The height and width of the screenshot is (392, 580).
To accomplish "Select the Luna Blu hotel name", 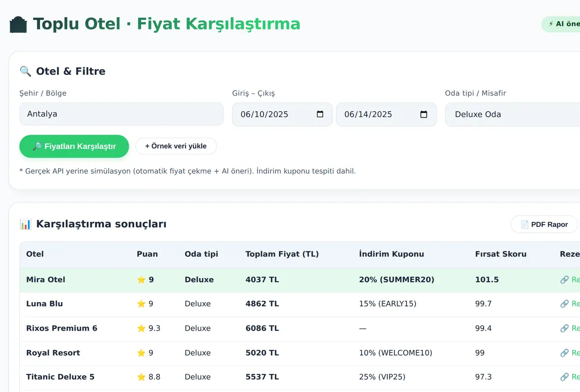I will [x=44, y=304].
